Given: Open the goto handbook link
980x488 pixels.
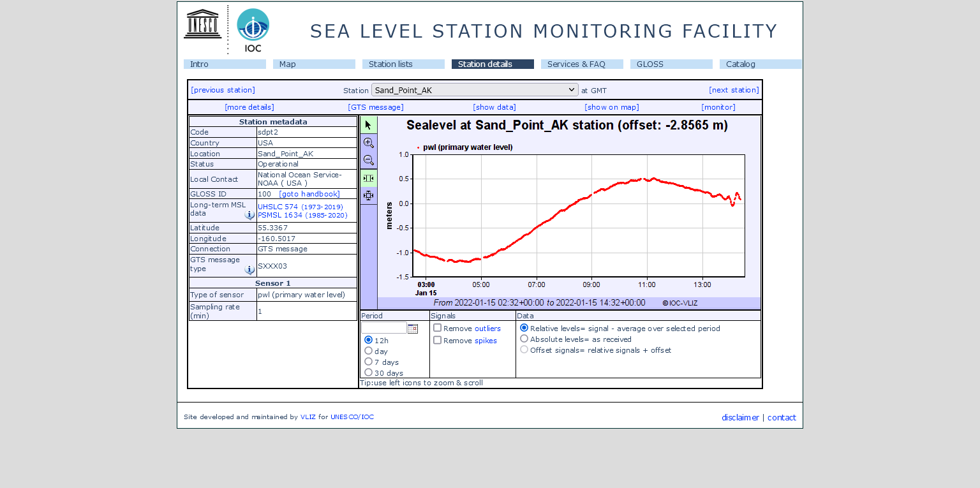Looking at the screenshot, I should point(309,194).
